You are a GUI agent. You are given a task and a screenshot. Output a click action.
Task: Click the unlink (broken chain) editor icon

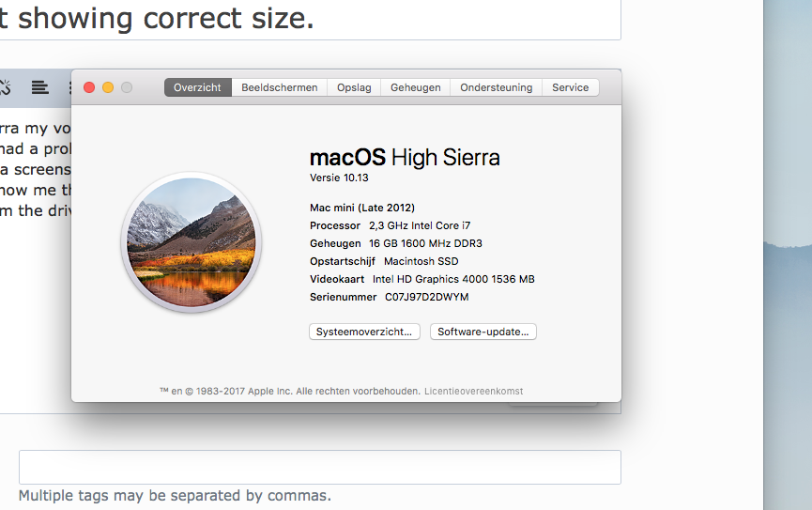[5, 87]
